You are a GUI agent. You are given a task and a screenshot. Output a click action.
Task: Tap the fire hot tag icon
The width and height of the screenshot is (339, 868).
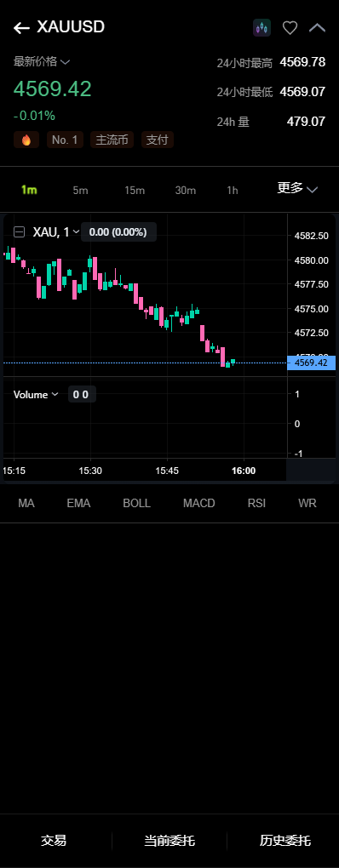(26, 140)
